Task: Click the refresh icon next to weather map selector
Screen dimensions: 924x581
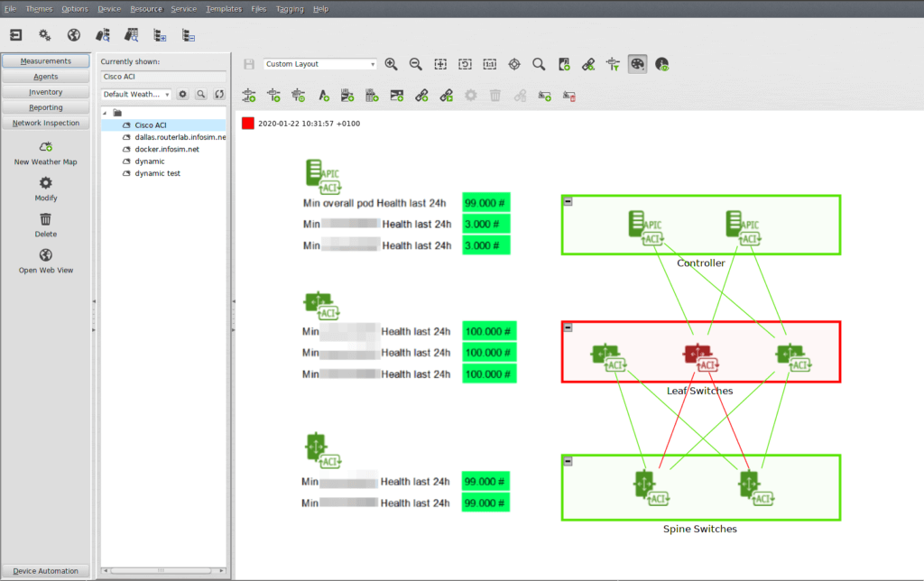Action: point(218,94)
